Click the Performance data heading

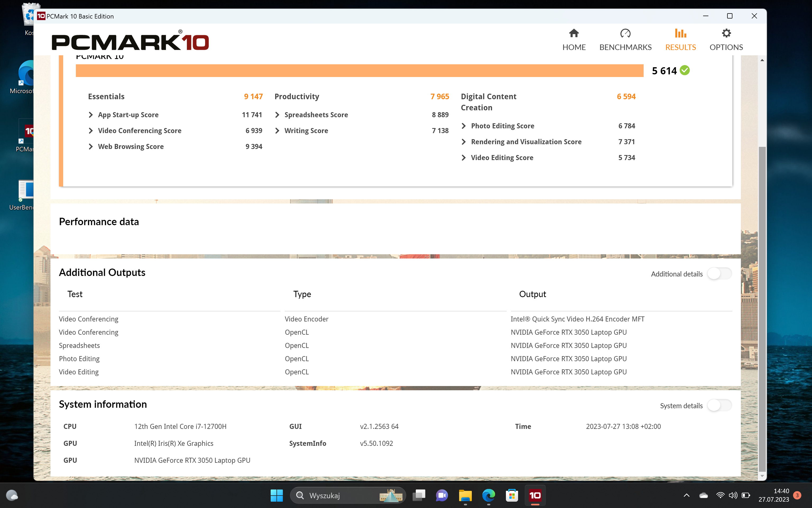(99, 222)
